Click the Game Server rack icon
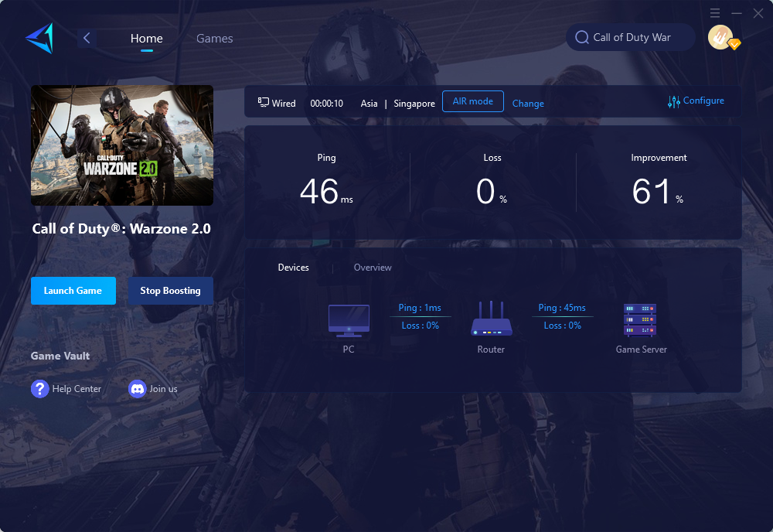The image size is (773, 532). coord(640,320)
